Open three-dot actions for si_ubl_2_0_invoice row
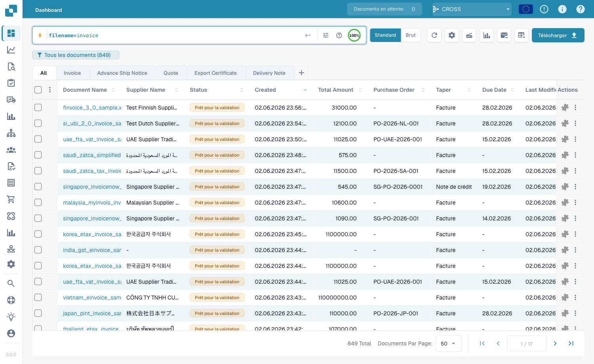 (575, 123)
